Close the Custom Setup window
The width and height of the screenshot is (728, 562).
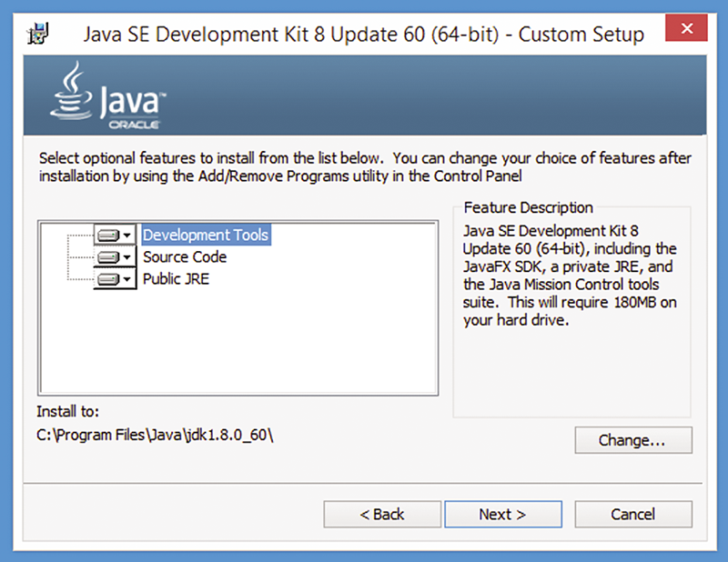tap(687, 28)
